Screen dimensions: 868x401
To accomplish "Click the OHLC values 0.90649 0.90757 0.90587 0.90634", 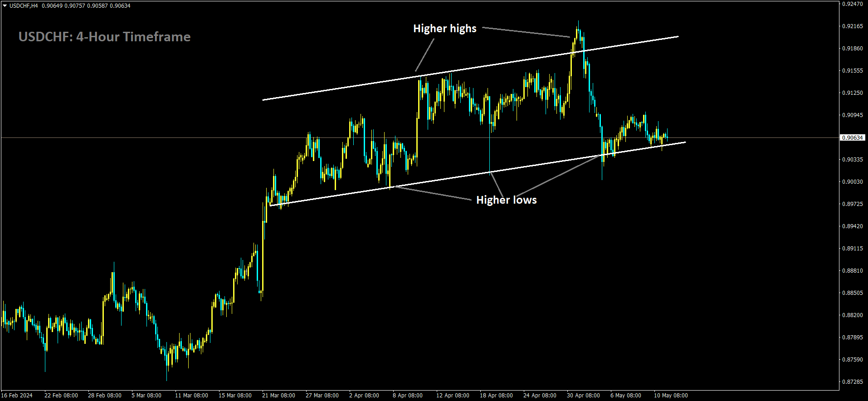I will pyautogui.click(x=86, y=6).
